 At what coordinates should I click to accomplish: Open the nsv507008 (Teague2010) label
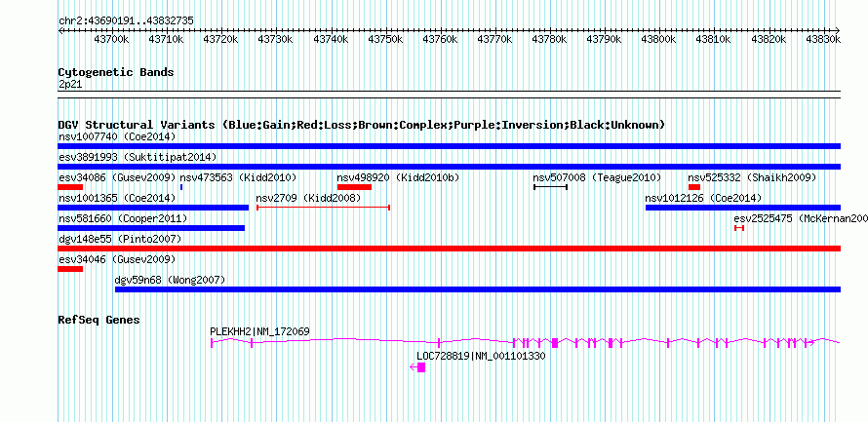coord(597,177)
